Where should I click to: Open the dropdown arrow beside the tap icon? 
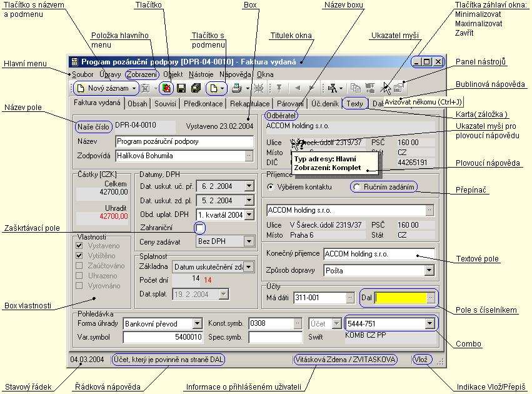(341, 89)
